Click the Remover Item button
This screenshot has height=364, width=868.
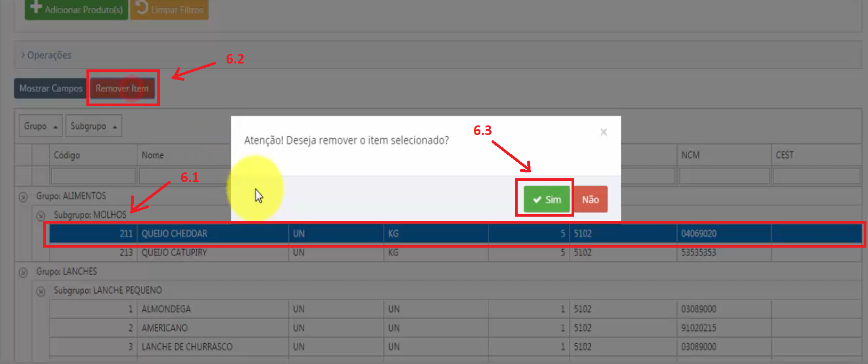pyautogui.click(x=122, y=88)
